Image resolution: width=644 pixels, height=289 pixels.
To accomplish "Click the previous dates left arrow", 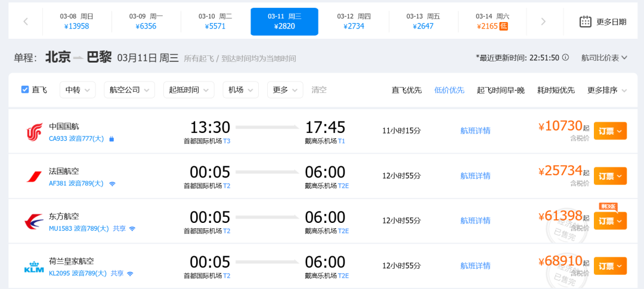I will [26, 21].
